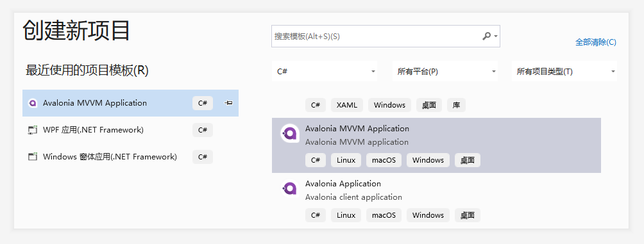
Task: Click the search magnifier icon in template box
Action: (x=486, y=36)
